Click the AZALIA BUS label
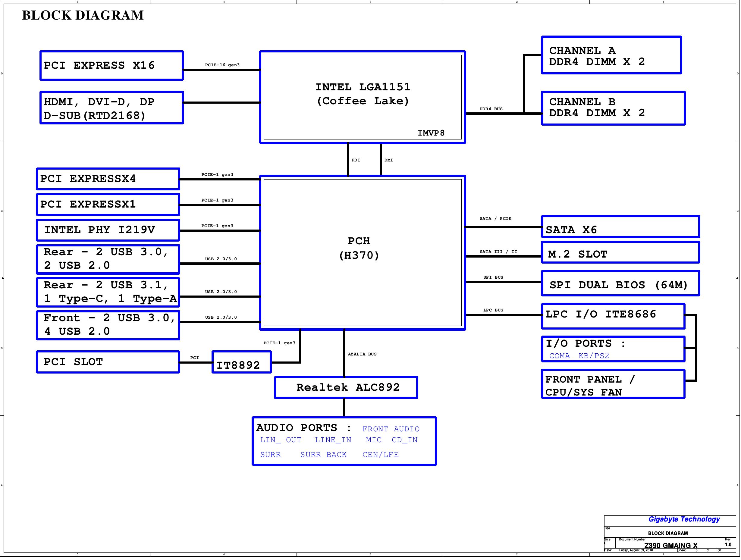The image size is (741, 560). click(362, 354)
